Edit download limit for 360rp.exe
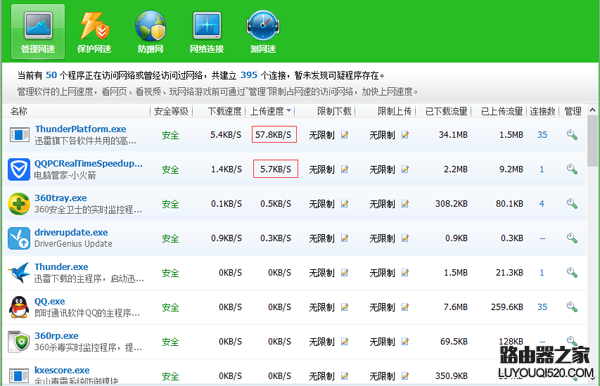This screenshot has height=386, width=600. pos(344,341)
